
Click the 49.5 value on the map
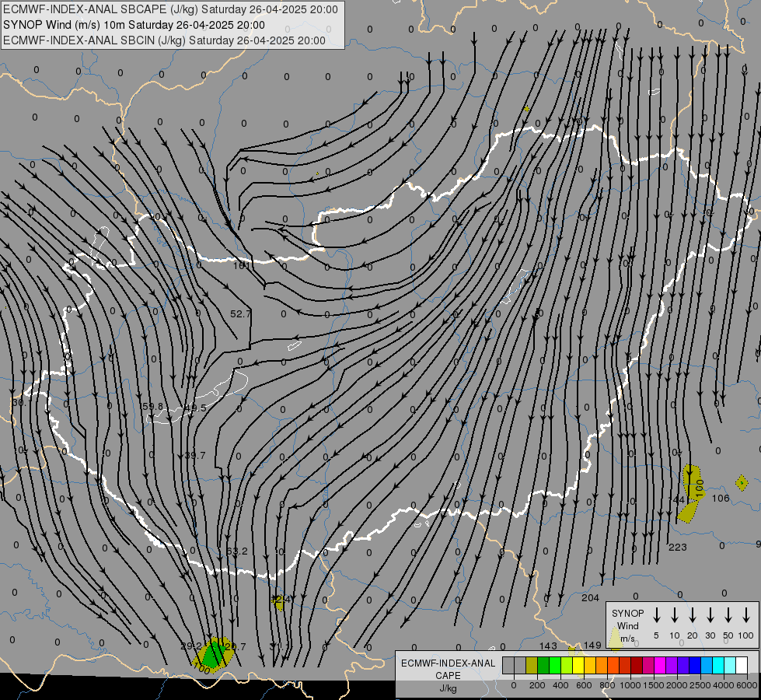(196, 408)
